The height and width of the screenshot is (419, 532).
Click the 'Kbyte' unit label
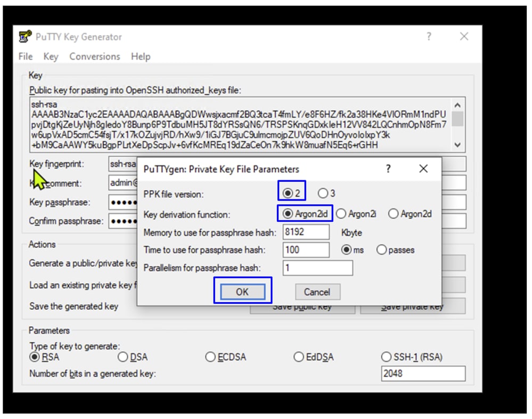click(351, 232)
